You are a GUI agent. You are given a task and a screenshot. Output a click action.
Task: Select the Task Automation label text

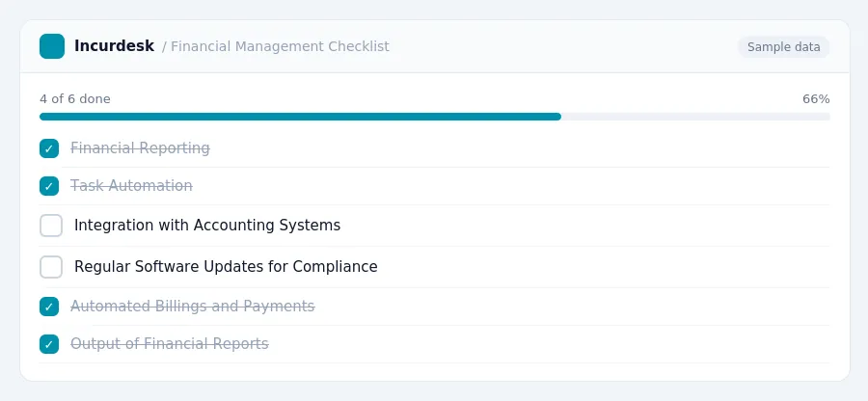(x=132, y=186)
